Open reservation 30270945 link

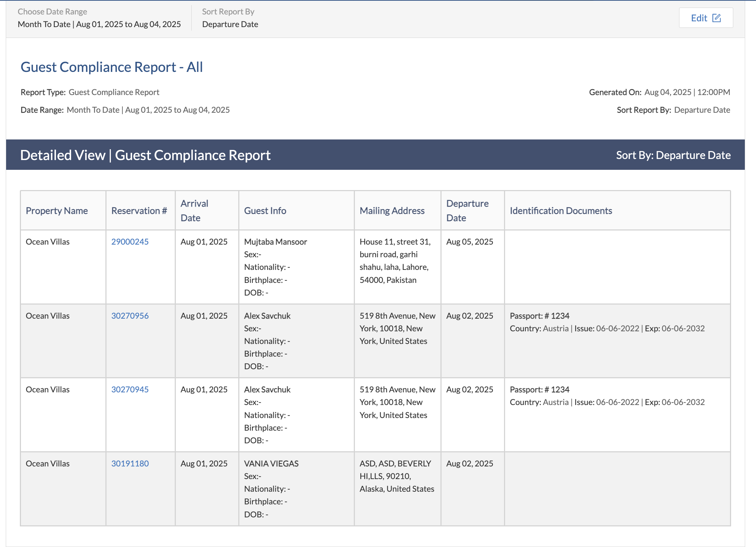pyautogui.click(x=130, y=389)
